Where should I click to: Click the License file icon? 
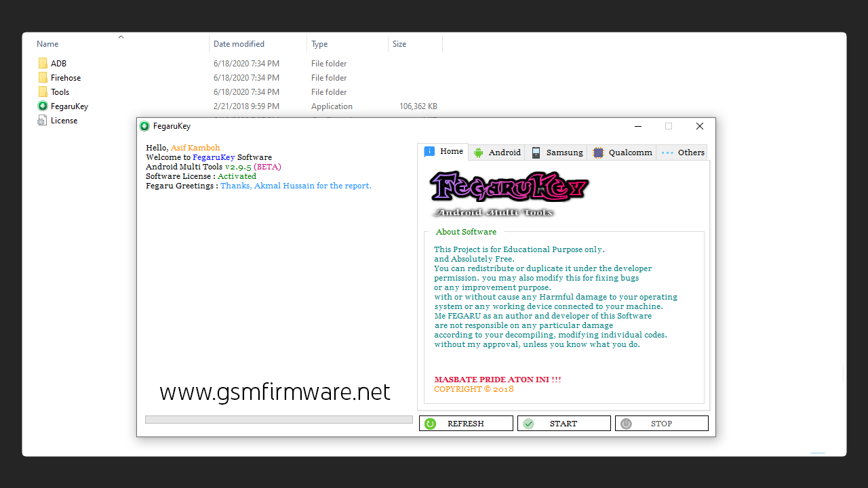[41, 120]
